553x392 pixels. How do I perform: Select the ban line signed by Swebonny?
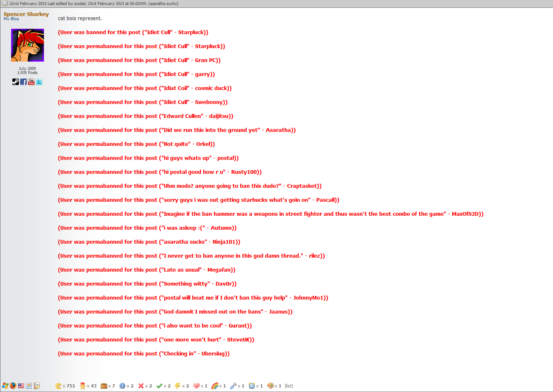pyautogui.click(x=143, y=102)
